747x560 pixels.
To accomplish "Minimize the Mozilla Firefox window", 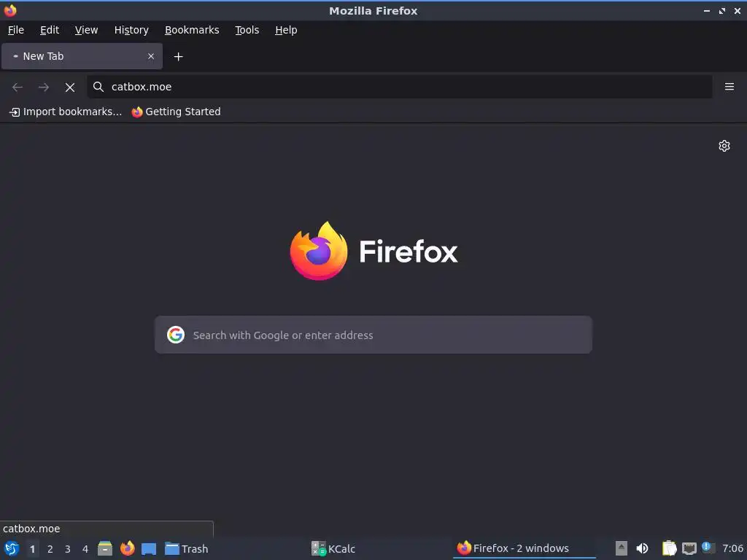I will click(x=707, y=10).
